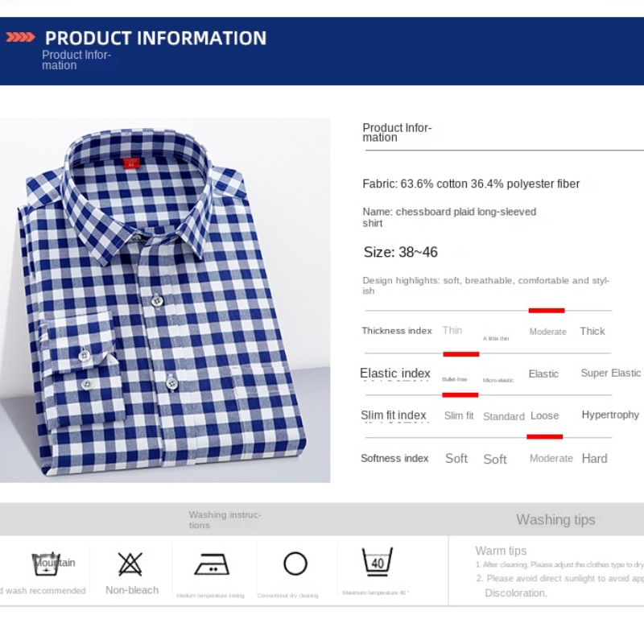Select the Super Elastic option label
The height and width of the screenshot is (644, 644).
[x=610, y=373]
